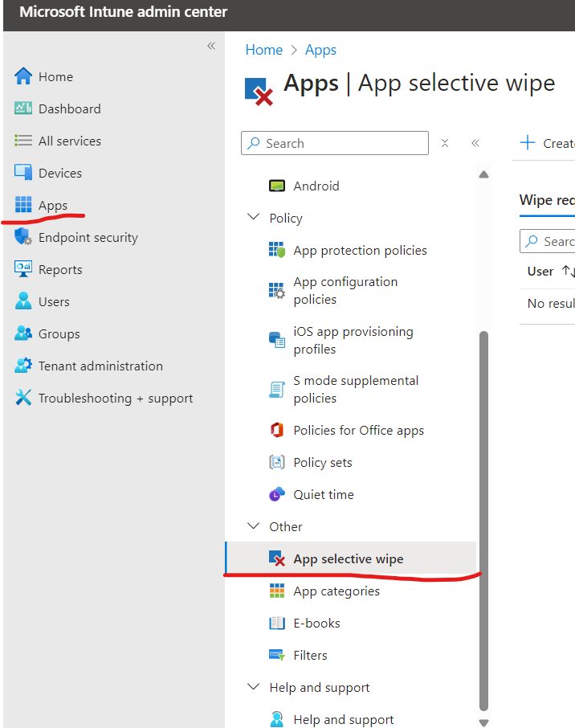Open App categories menu item

click(x=336, y=591)
